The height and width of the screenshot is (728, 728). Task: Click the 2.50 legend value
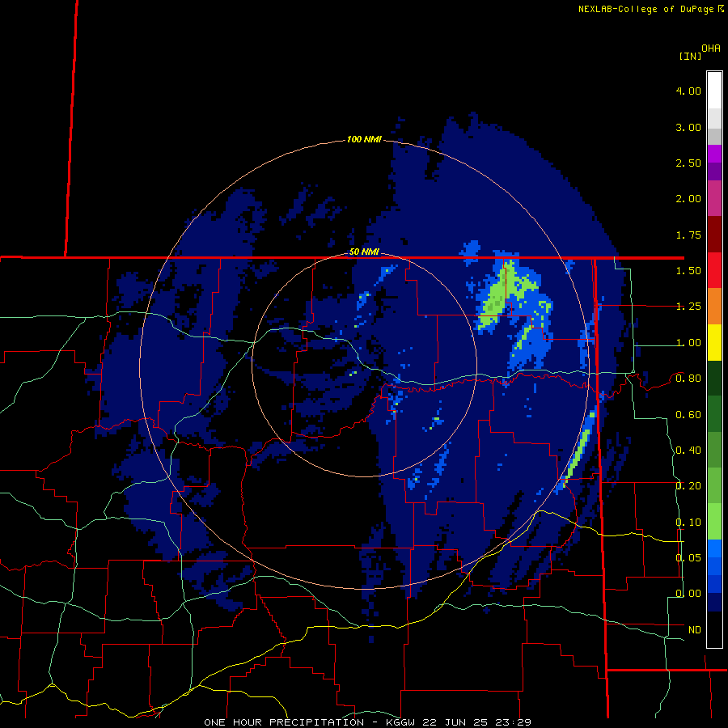click(x=688, y=163)
